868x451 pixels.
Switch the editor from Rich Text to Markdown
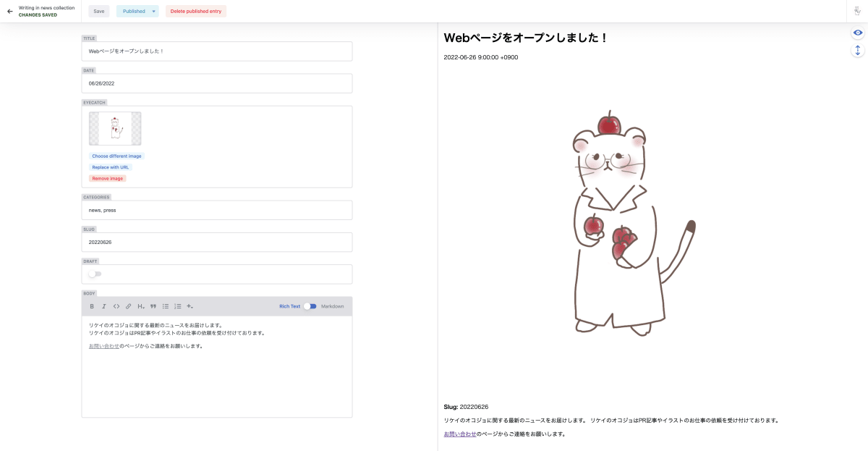(311, 306)
